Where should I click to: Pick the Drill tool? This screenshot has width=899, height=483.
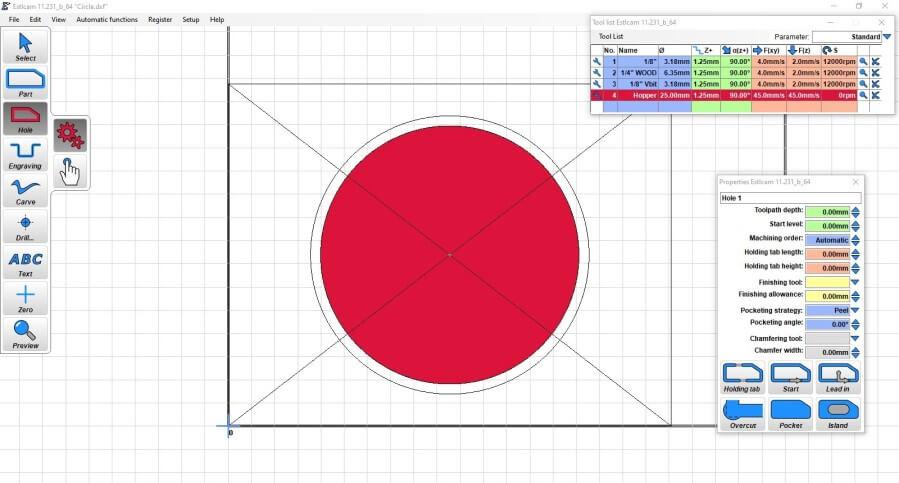coord(26,226)
